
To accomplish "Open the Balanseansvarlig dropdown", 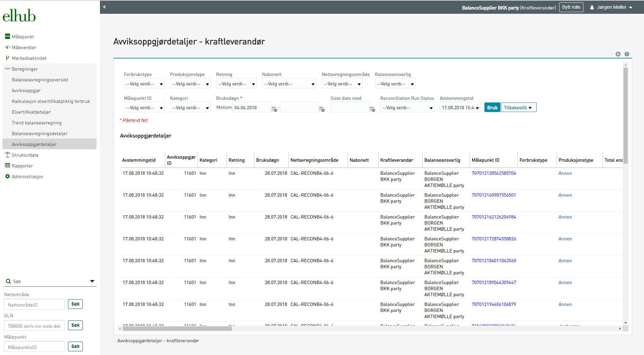I will click(x=395, y=84).
